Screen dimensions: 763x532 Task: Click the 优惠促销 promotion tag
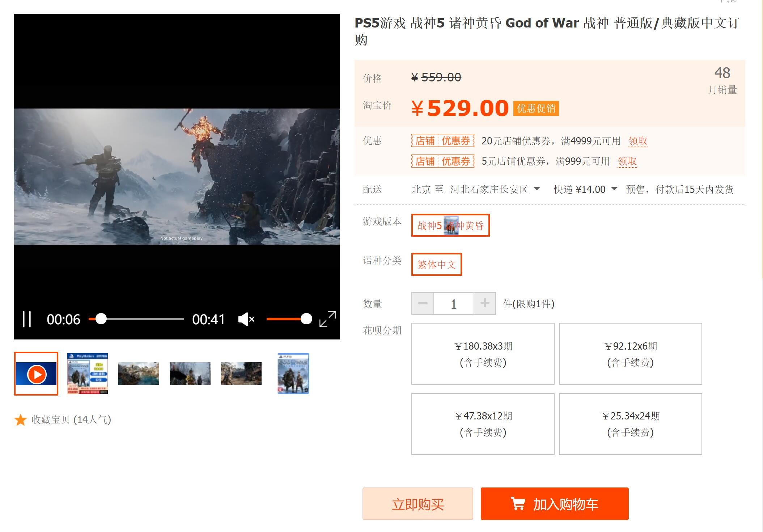tap(536, 108)
